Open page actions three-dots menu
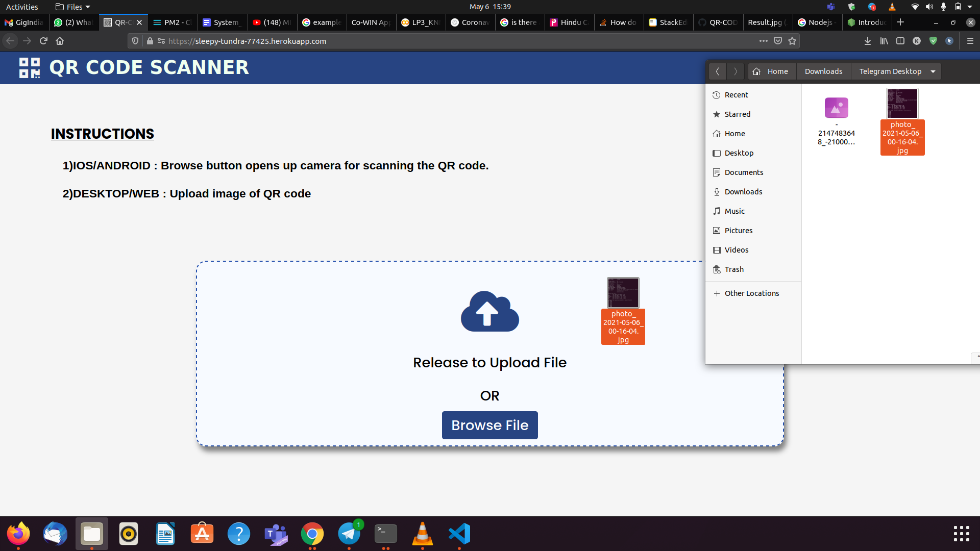 (763, 41)
